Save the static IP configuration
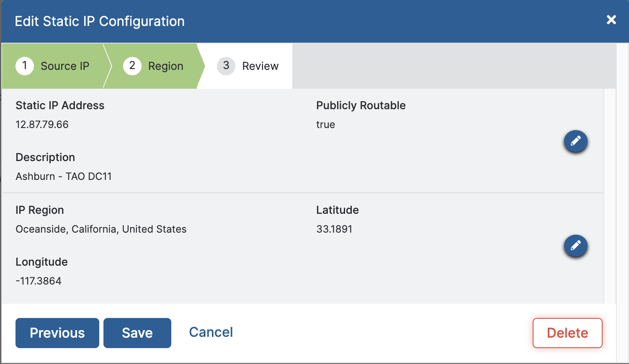 [137, 333]
